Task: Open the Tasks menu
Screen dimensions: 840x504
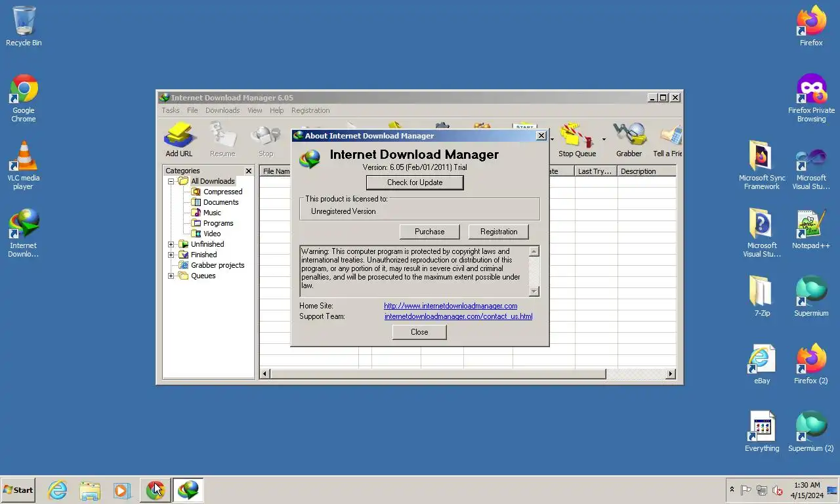Action: pyautogui.click(x=171, y=110)
